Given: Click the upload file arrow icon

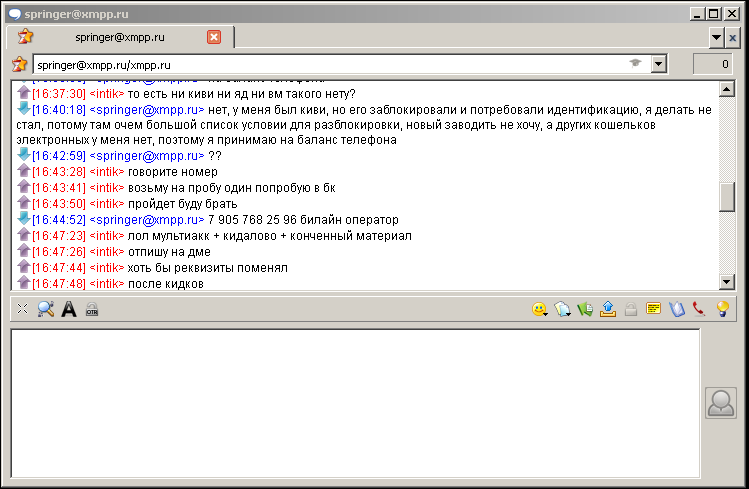Looking at the screenshot, I should tap(608, 309).
